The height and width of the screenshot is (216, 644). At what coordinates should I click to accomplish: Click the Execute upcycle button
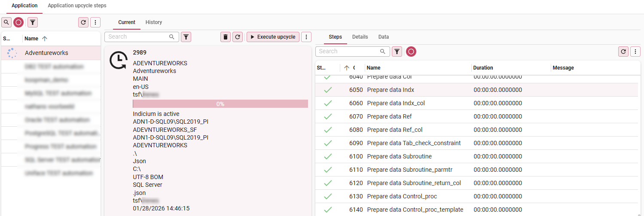273,37
